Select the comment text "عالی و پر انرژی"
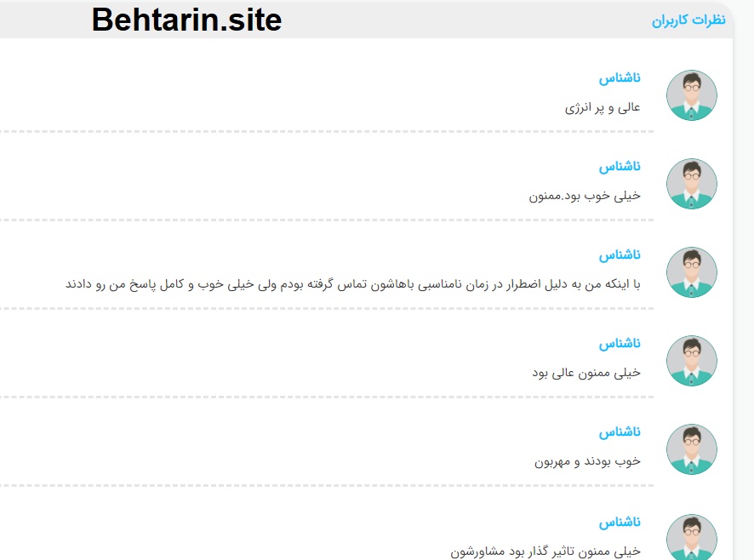 click(x=603, y=108)
